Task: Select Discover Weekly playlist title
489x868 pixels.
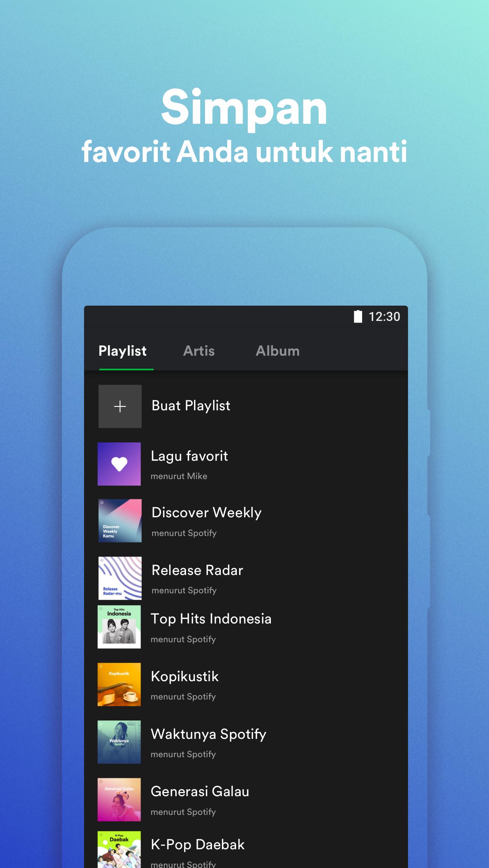Action: [x=207, y=513]
